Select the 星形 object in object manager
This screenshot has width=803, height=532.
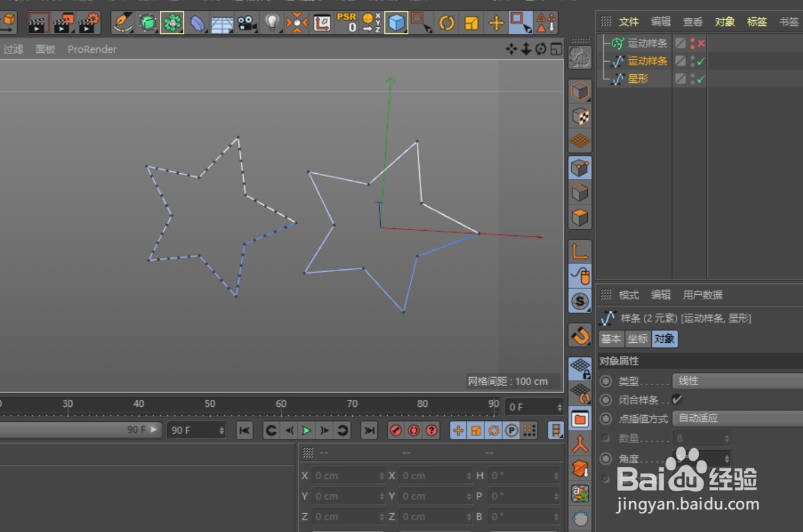tap(638, 79)
